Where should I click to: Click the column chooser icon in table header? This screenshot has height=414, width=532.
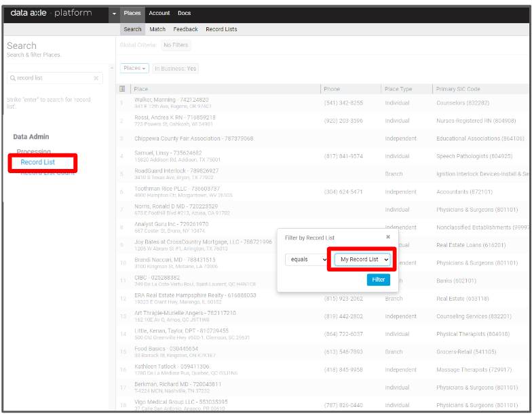pos(122,89)
